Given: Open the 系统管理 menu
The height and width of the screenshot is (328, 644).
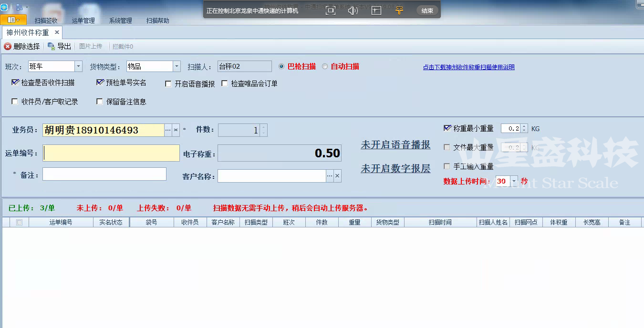Looking at the screenshot, I should coord(120,20).
